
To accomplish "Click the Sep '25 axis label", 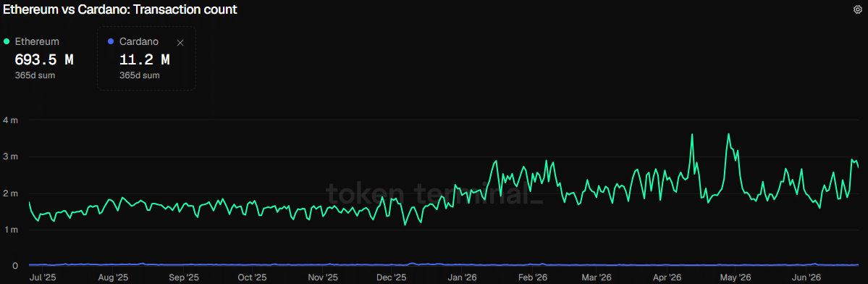I will [183, 277].
